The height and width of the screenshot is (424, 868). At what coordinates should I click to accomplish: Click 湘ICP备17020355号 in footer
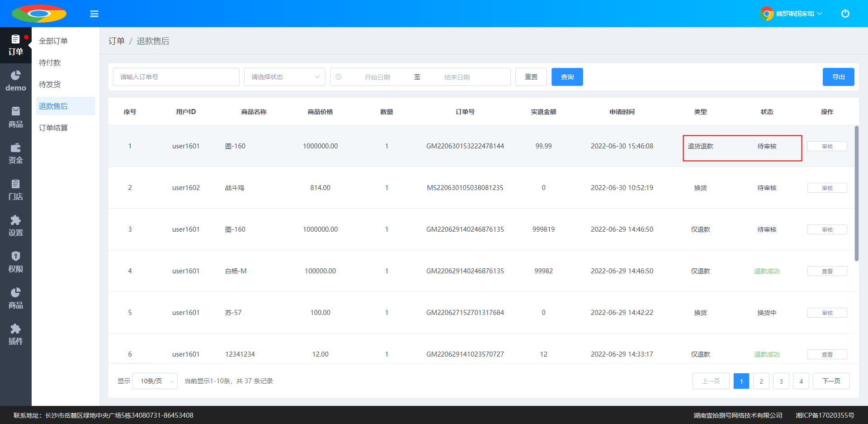click(825, 415)
